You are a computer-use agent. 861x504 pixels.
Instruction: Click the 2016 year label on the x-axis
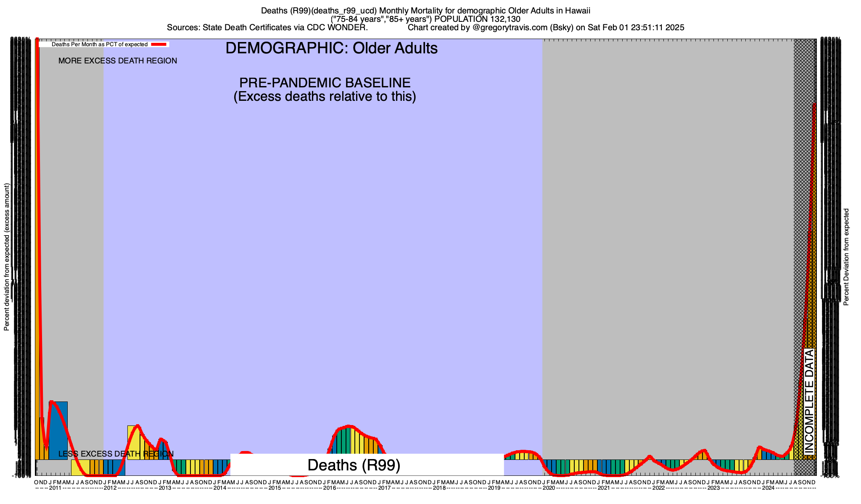[x=330, y=488]
